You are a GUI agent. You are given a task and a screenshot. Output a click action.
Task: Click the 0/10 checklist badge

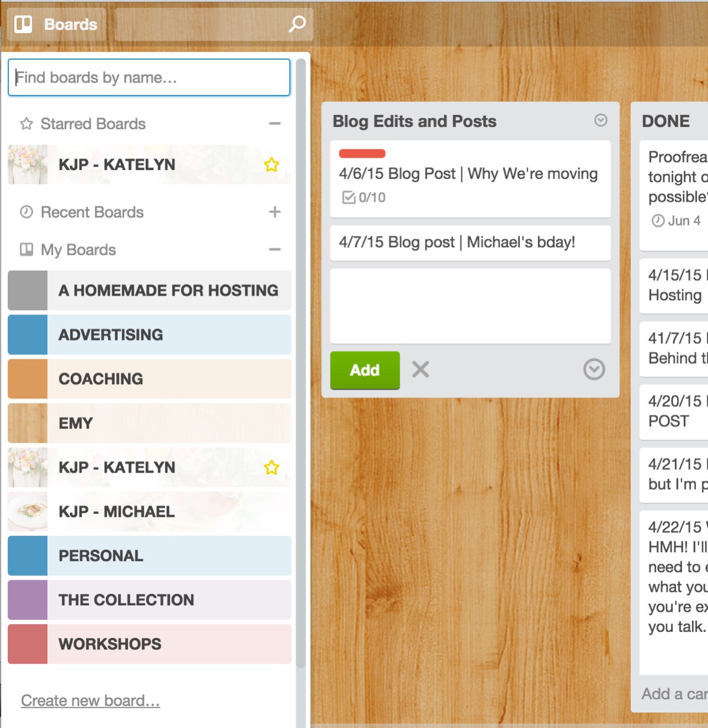pyautogui.click(x=363, y=197)
